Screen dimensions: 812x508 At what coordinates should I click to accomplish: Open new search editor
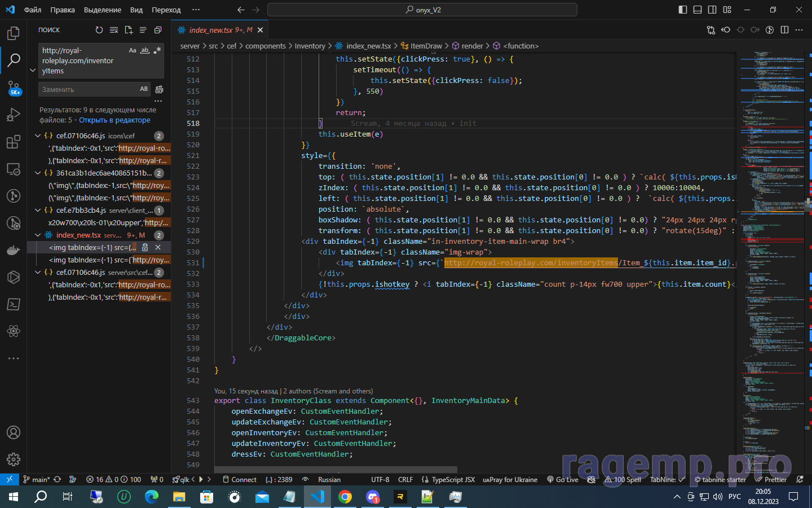[x=129, y=30]
